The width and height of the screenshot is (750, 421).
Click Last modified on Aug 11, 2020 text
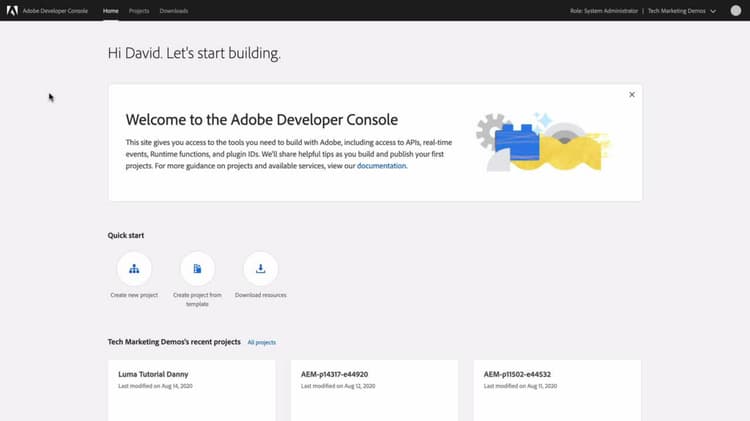(x=520, y=386)
